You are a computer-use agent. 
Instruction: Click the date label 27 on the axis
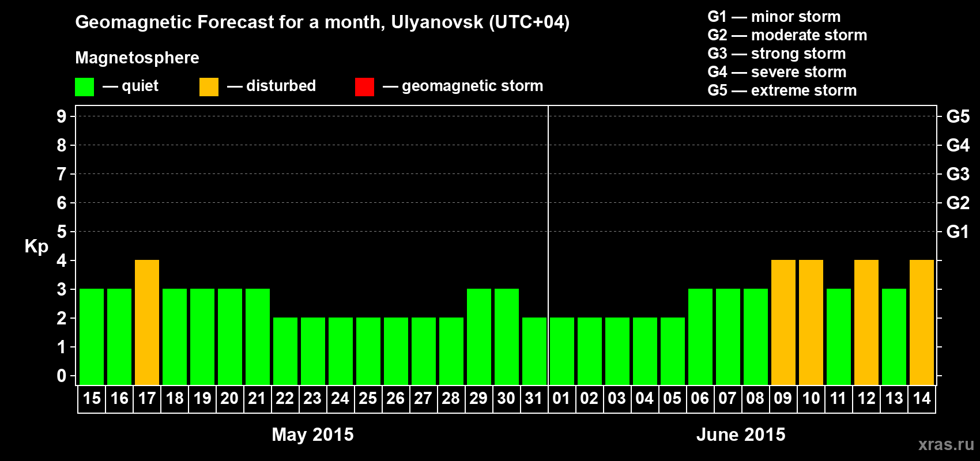coord(424,399)
